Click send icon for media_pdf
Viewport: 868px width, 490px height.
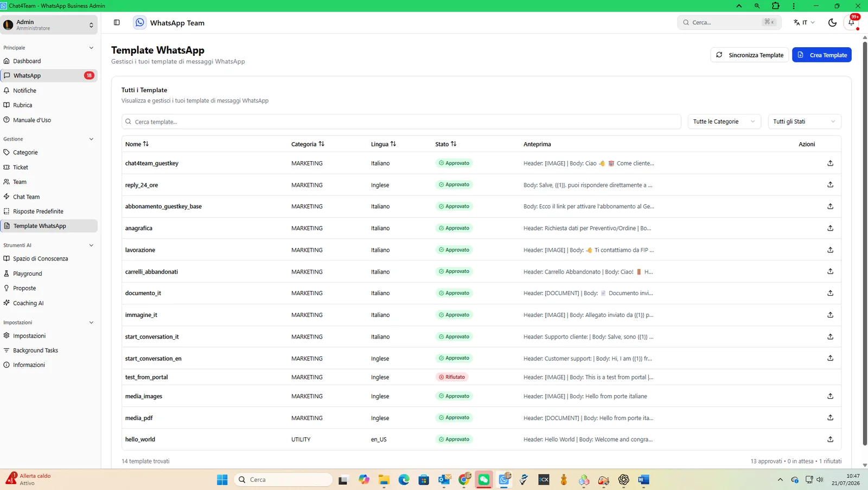[830, 417]
